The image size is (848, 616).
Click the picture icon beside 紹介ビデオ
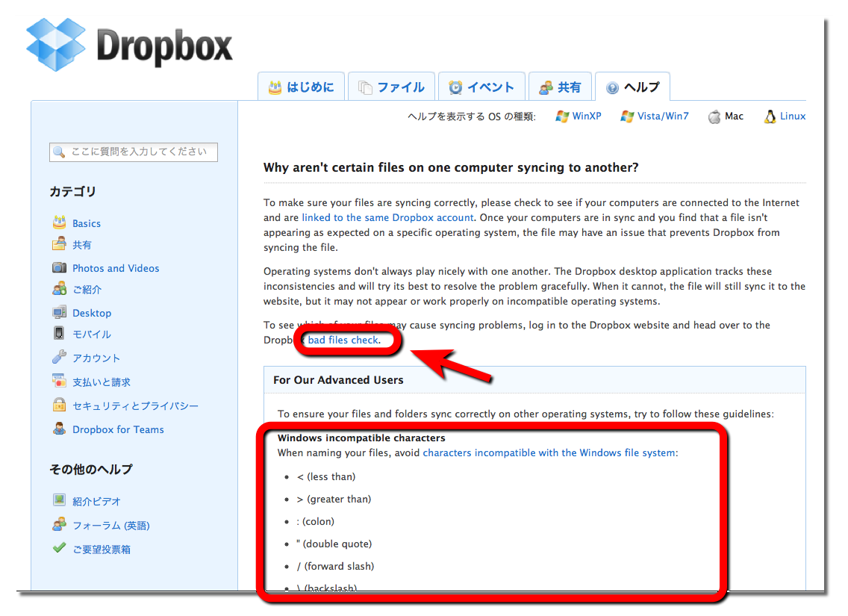click(59, 500)
